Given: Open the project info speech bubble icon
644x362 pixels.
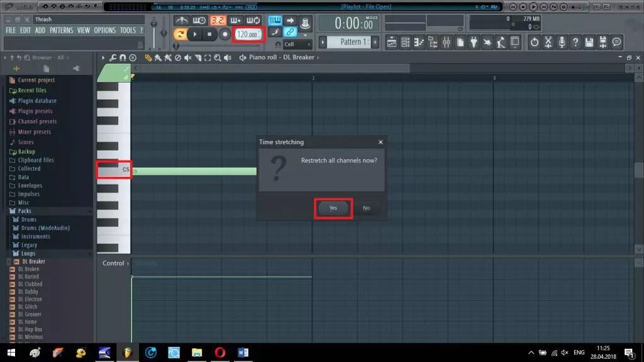Looking at the screenshot, I should 616,42.
